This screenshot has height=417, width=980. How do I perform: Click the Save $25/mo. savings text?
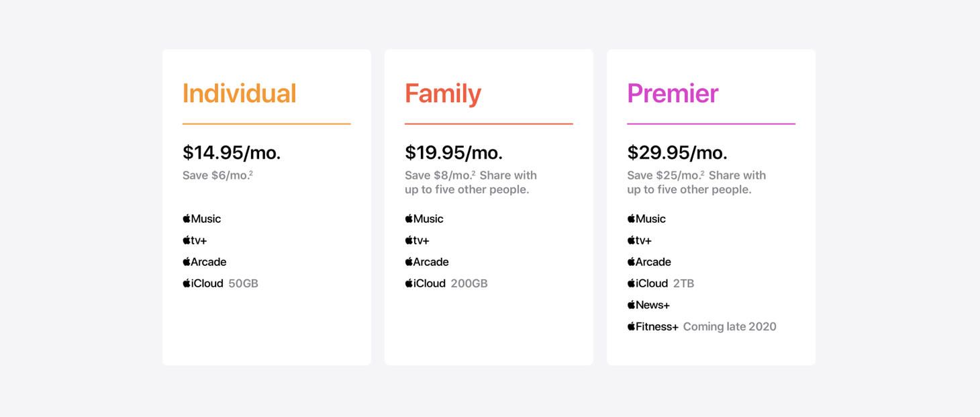click(x=666, y=175)
